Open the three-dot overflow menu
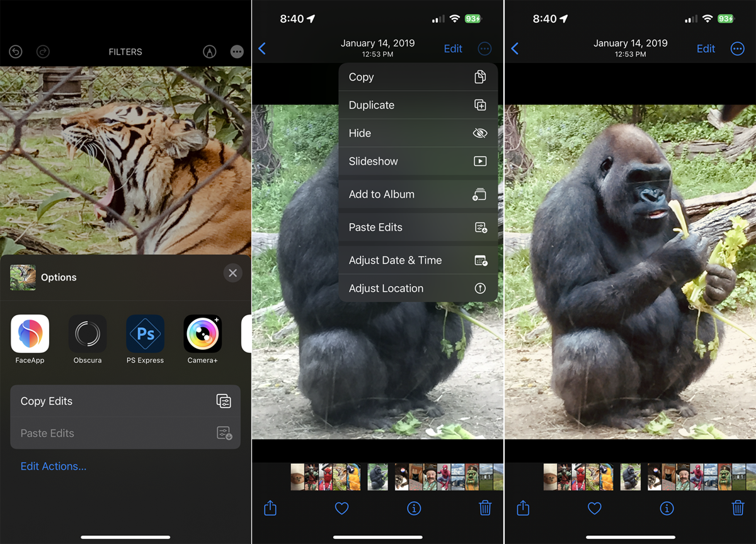Screen dimensions: 756x544 tap(737, 49)
